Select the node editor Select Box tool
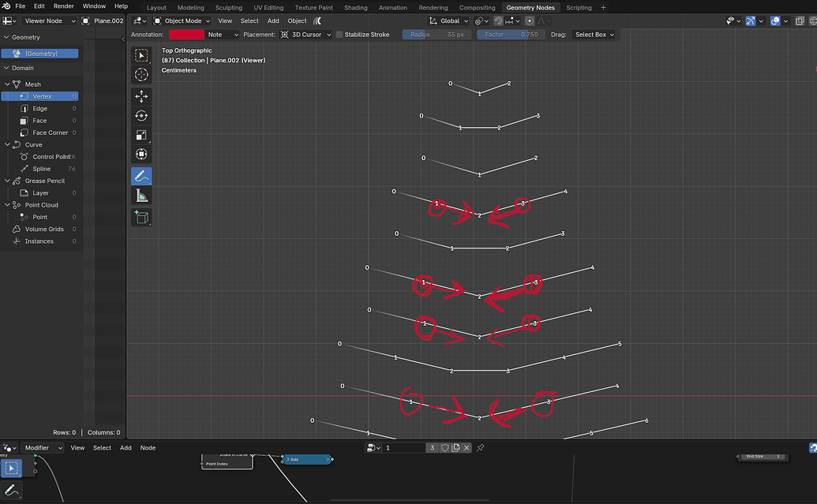 (12, 468)
